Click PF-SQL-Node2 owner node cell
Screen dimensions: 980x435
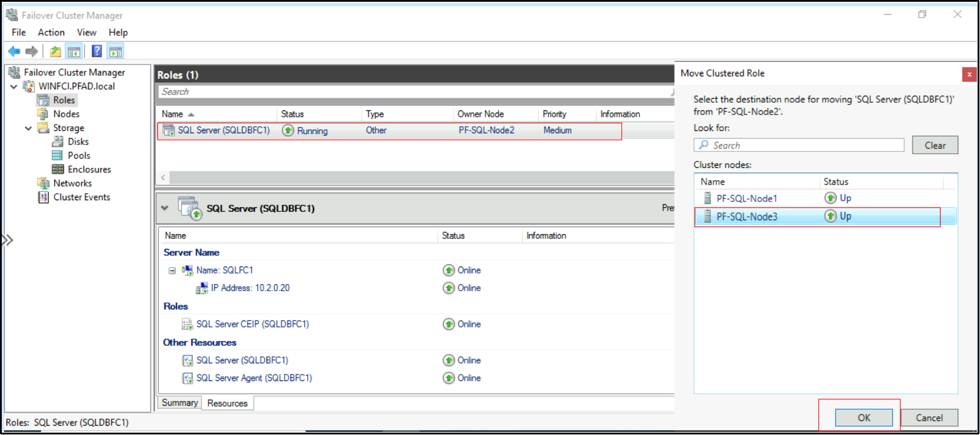coord(486,130)
